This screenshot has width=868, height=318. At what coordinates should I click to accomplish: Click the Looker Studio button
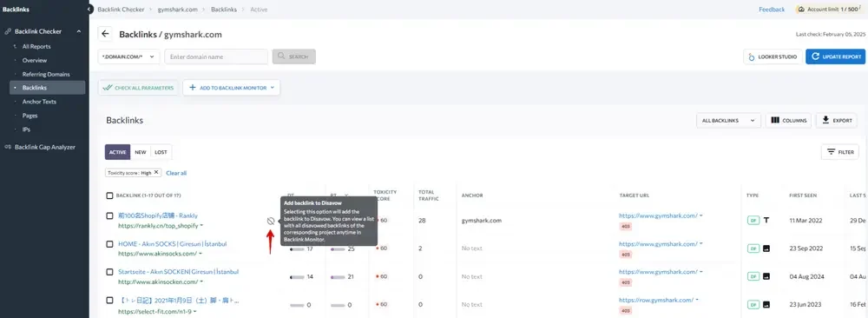773,56
